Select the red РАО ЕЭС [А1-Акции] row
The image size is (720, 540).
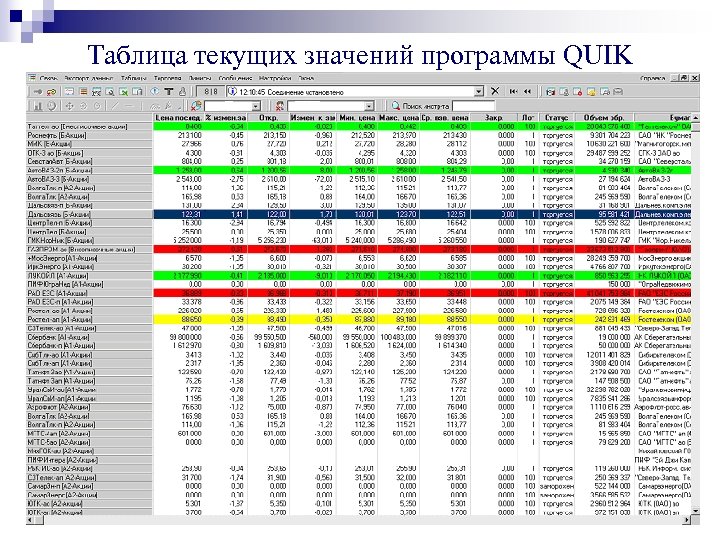(359, 293)
